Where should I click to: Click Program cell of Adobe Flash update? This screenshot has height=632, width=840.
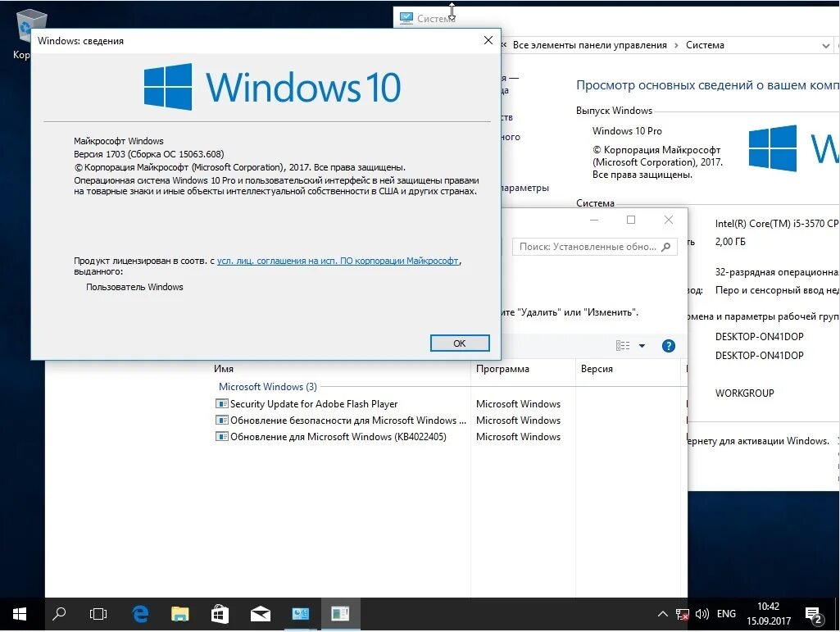[518, 403]
